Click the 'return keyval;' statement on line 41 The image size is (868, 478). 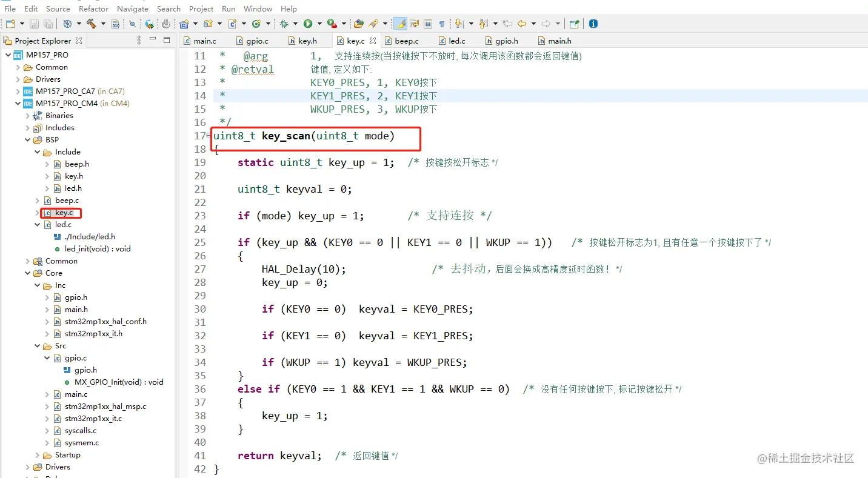pyautogui.click(x=279, y=456)
